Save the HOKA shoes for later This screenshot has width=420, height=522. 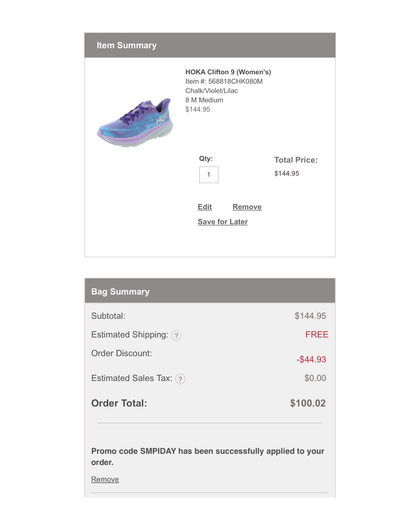pos(222,221)
